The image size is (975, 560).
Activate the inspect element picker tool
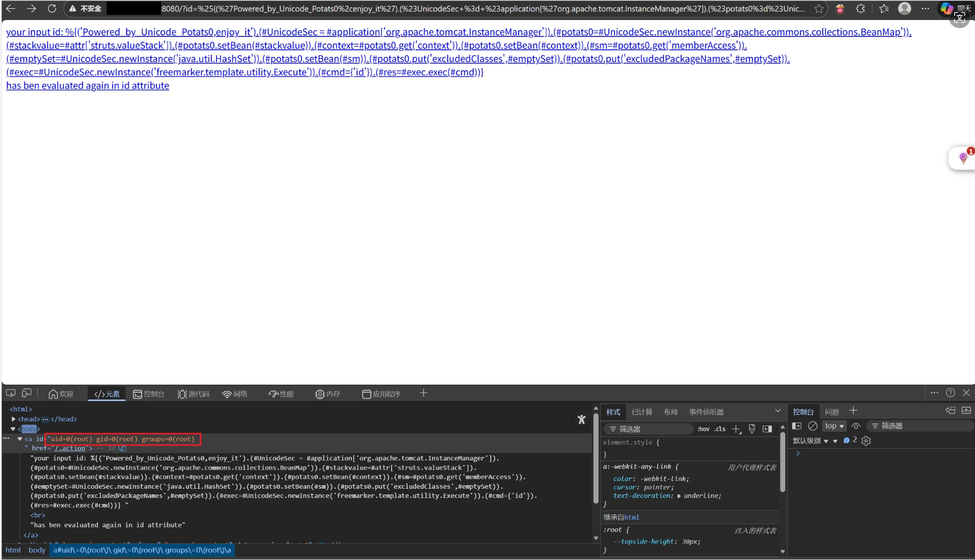tap(11, 393)
